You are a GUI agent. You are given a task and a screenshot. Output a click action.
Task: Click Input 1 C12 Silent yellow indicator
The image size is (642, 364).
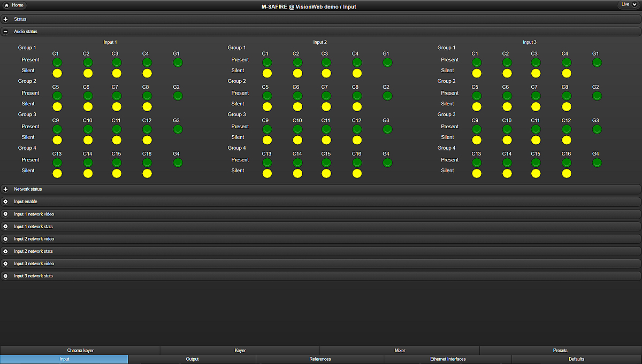[x=147, y=140]
